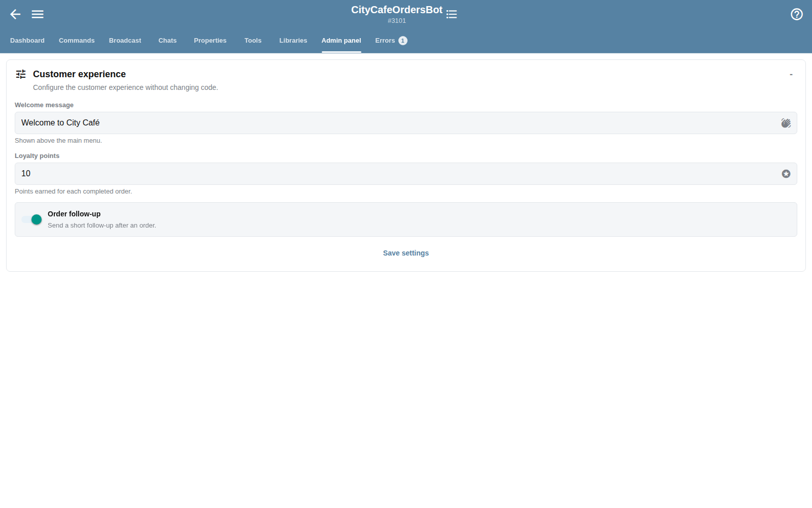The image size is (812, 508).
Task: Go to the Chats tab
Action: pyautogui.click(x=167, y=41)
